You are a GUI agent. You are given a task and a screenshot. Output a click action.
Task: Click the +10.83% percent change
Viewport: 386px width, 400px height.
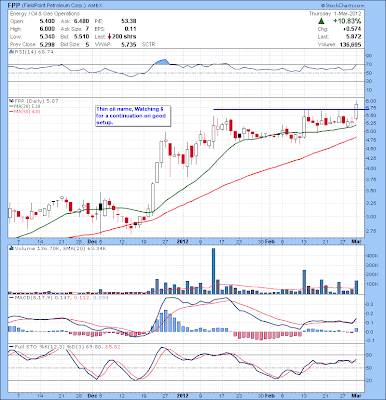347,21
